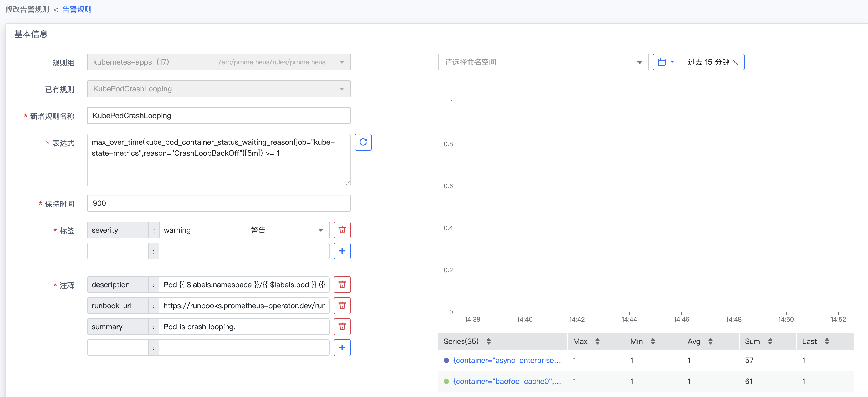The width and height of the screenshot is (868, 397).
Task: Open the async-enterprise series link
Action: [x=507, y=360]
